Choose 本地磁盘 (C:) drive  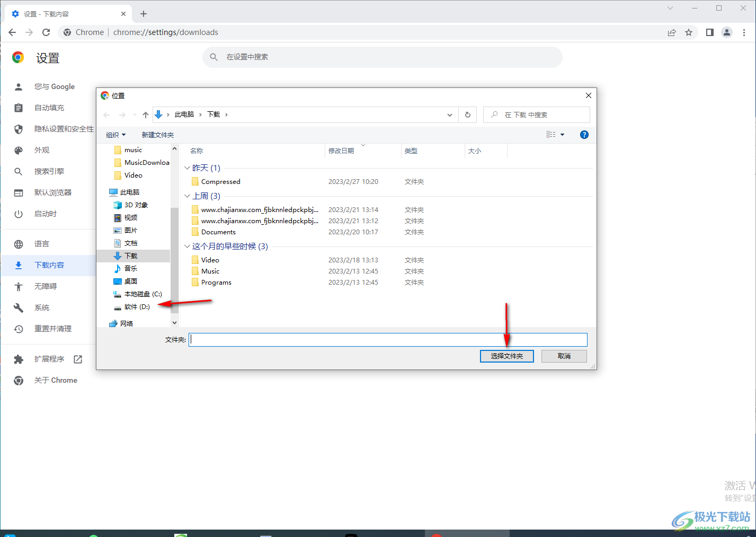pyautogui.click(x=138, y=294)
